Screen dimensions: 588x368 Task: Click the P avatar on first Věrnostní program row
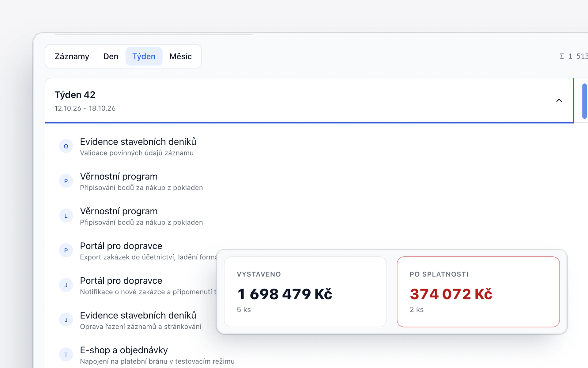pyautogui.click(x=66, y=181)
